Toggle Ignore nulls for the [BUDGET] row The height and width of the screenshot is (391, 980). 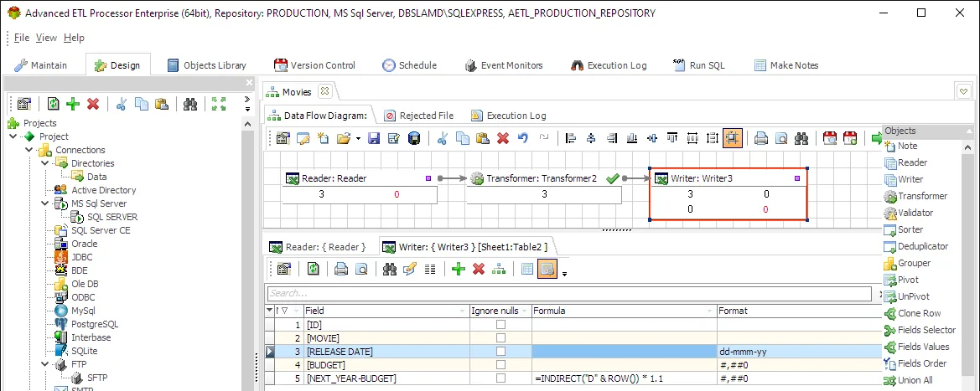point(500,365)
